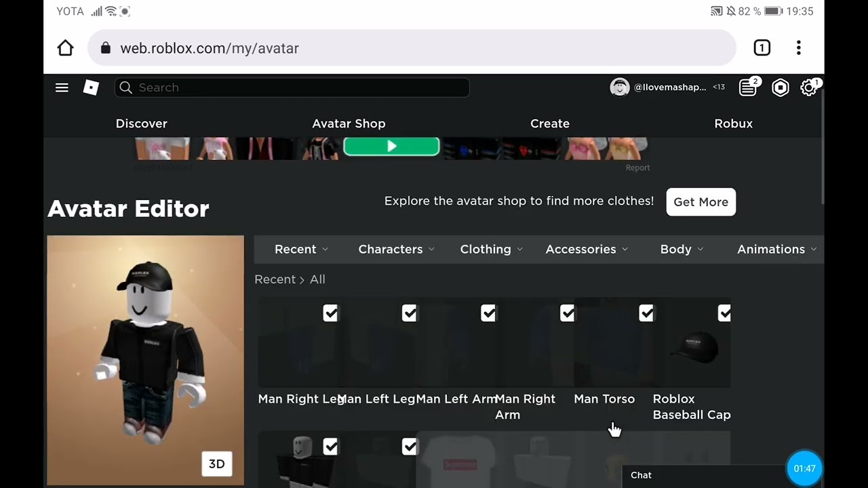
Task: Click the Avatar Editor heading
Action: coord(128,209)
